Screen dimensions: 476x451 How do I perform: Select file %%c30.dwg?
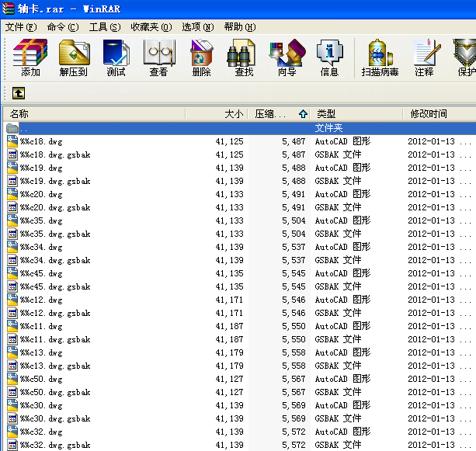(41, 405)
